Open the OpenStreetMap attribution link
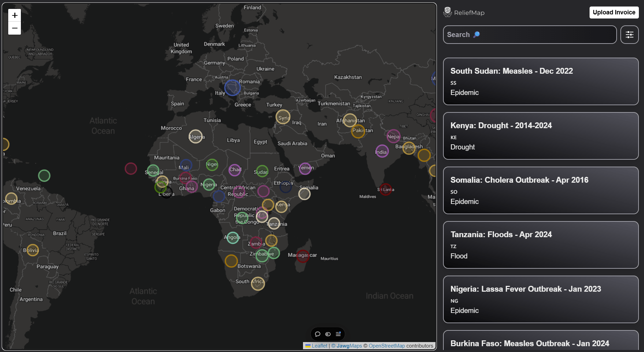644x352 pixels. [x=387, y=346]
